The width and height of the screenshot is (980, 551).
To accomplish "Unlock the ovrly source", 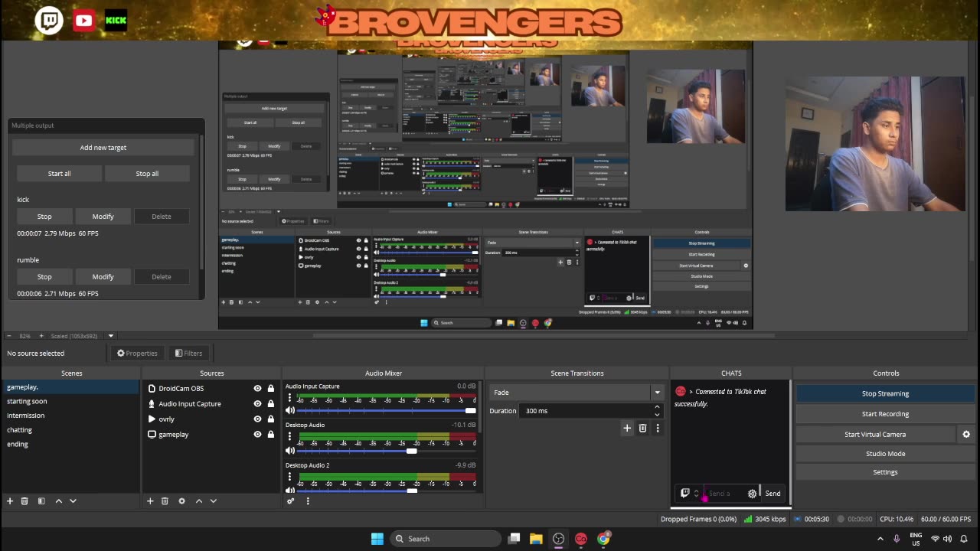I will tap(270, 419).
